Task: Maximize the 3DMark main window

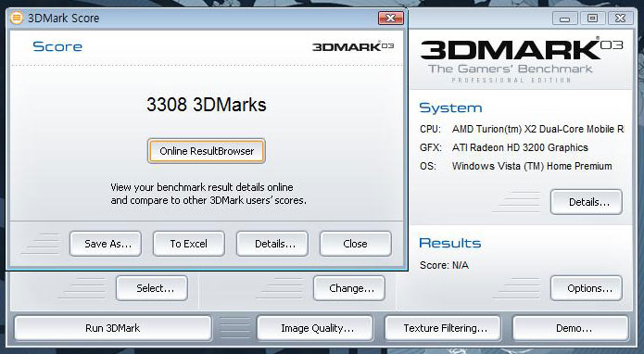Action: click(x=592, y=19)
